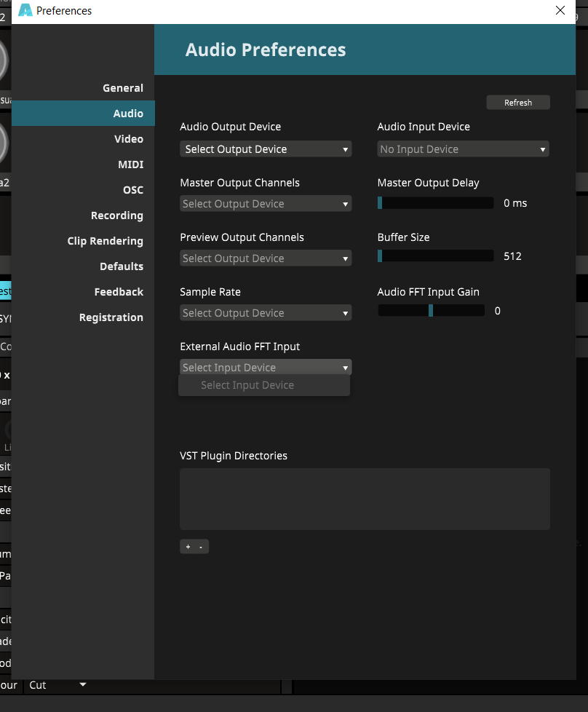588x712 pixels.
Task: Close the Preferences window
Action: [560, 11]
